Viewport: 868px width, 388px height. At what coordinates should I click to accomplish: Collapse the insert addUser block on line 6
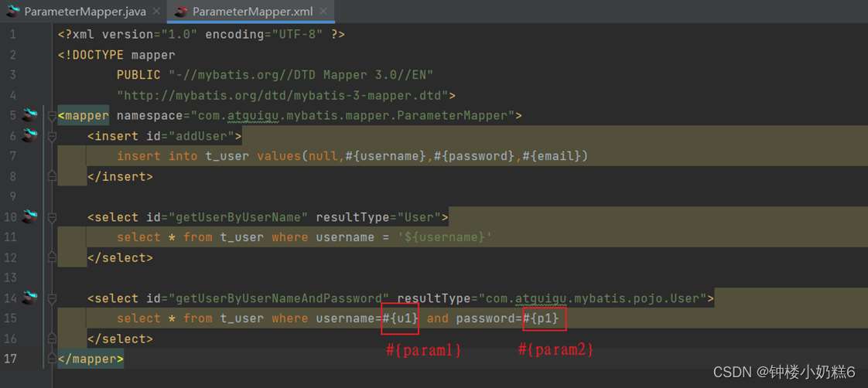click(x=52, y=136)
